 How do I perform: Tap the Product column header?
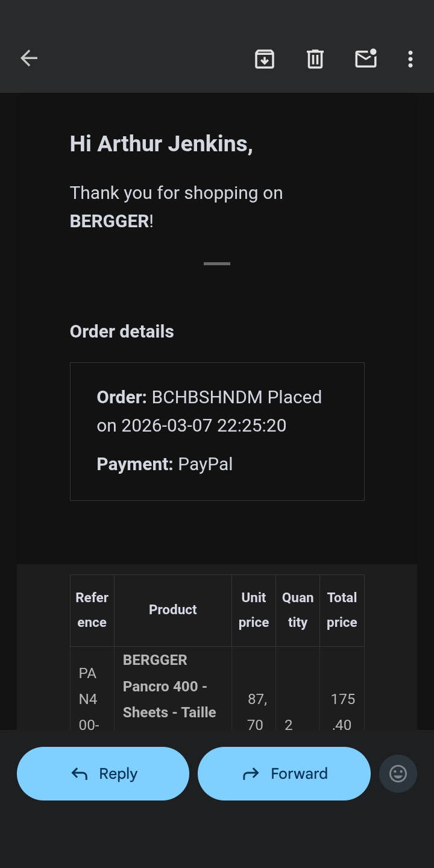click(173, 610)
